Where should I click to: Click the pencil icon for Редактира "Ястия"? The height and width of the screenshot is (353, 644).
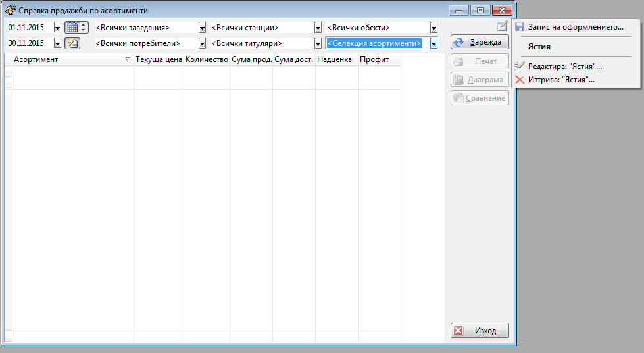pyautogui.click(x=520, y=67)
